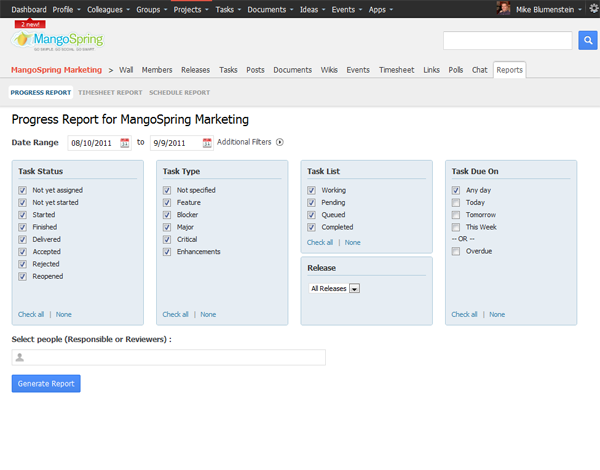Open the Releases tab
Viewport: 600px width, 470px height.
(196, 70)
